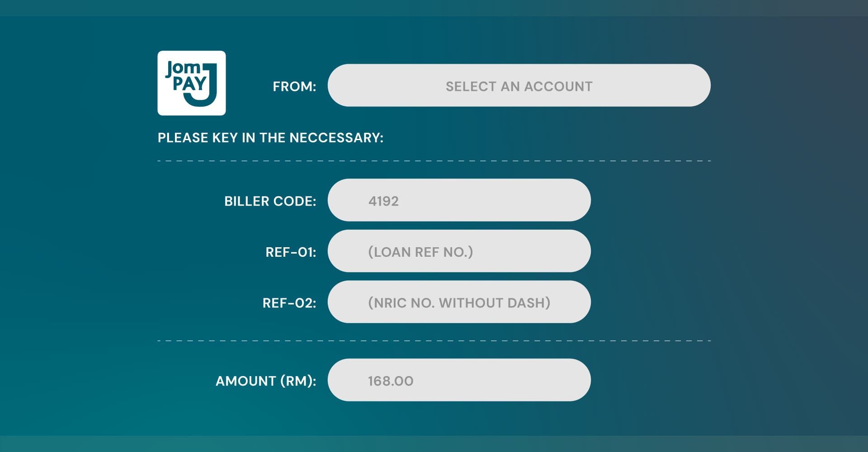Click the dashed divider above Biller Code

pyautogui.click(x=434, y=161)
